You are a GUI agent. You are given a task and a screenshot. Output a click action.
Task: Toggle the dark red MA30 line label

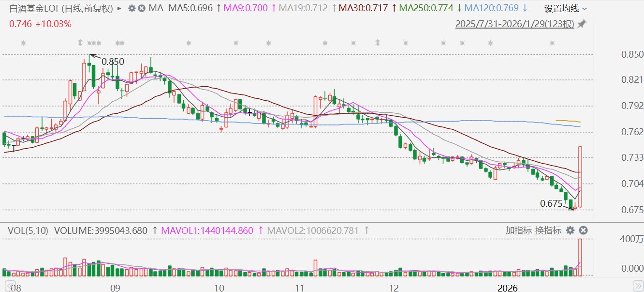pyautogui.click(x=365, y=8)
